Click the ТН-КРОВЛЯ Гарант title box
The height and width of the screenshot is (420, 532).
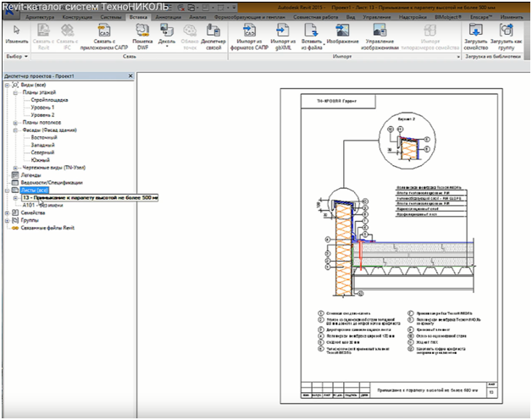[x=338, y=101]
